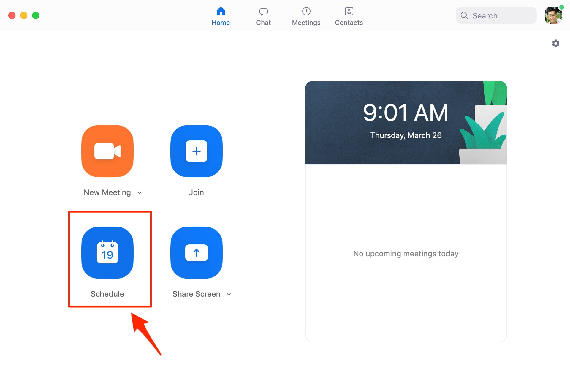Click the Meetings clock icon
Image resolution: width=570 pixels, height=392 pixels.
pos(306,12)
